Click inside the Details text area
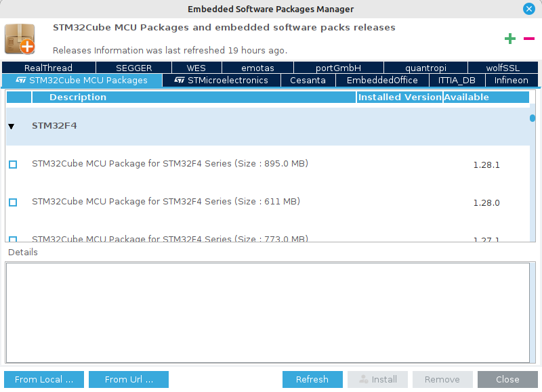This screenshot has width=542, height=392. (268, 313)
